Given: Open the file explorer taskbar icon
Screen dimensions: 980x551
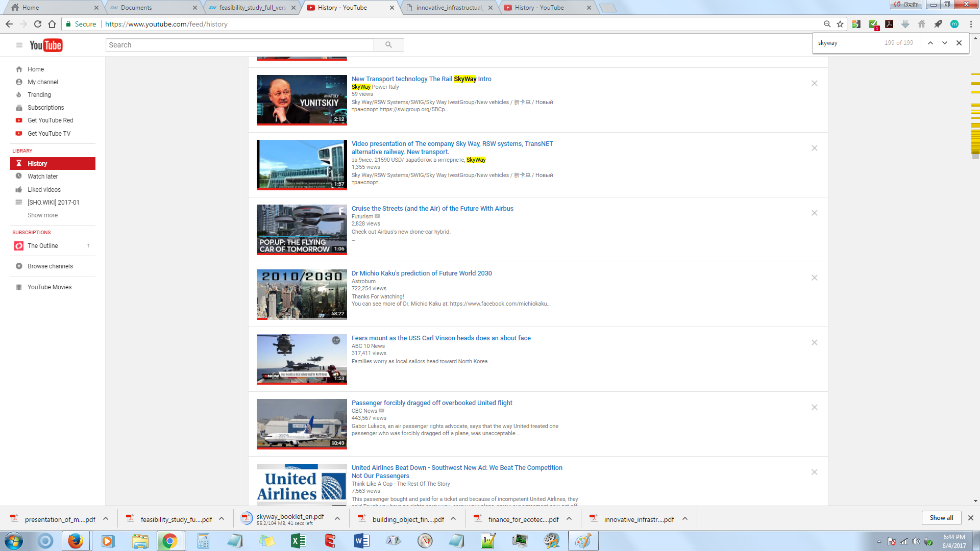Looking at the screenshot, I should pyautogui.click(x=140, y=541).
